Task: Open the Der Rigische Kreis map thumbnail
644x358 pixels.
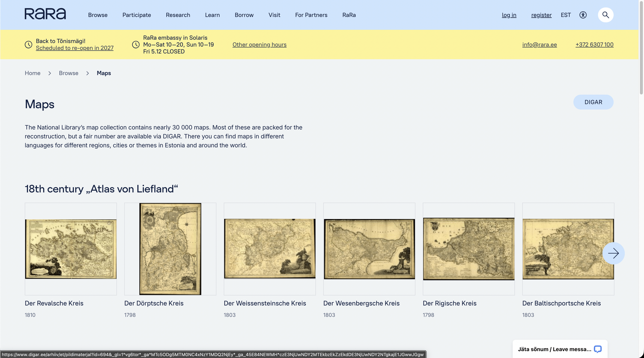Action: (468, 249)
